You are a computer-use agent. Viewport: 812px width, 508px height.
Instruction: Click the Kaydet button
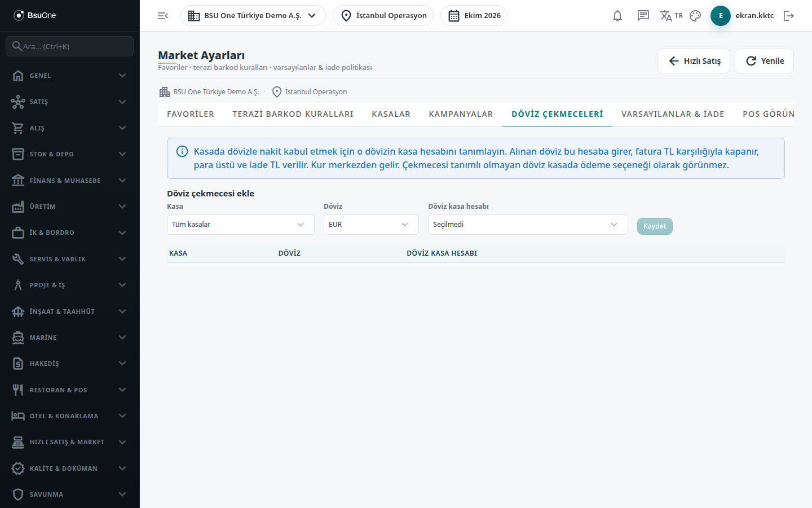[x=655, y=226]
